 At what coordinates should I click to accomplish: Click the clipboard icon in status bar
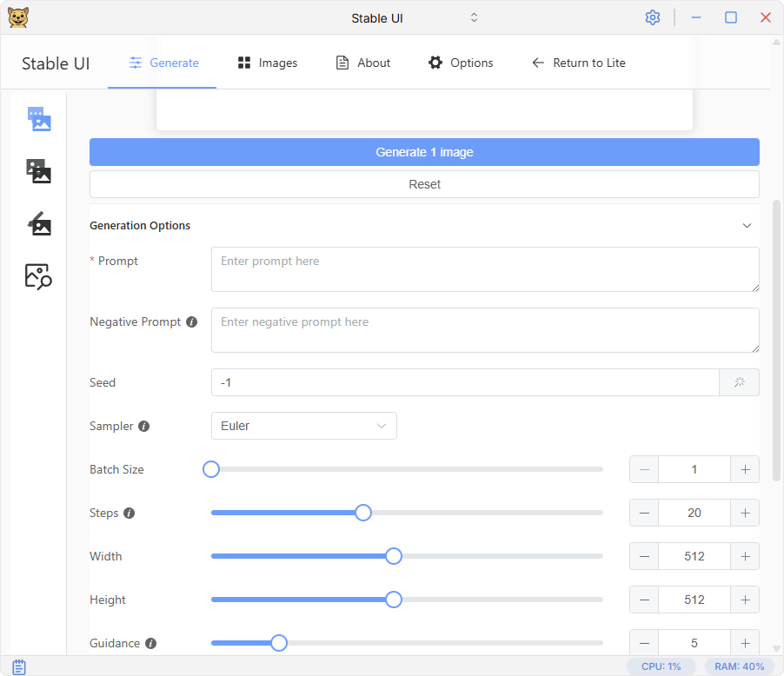click(19, 666)
